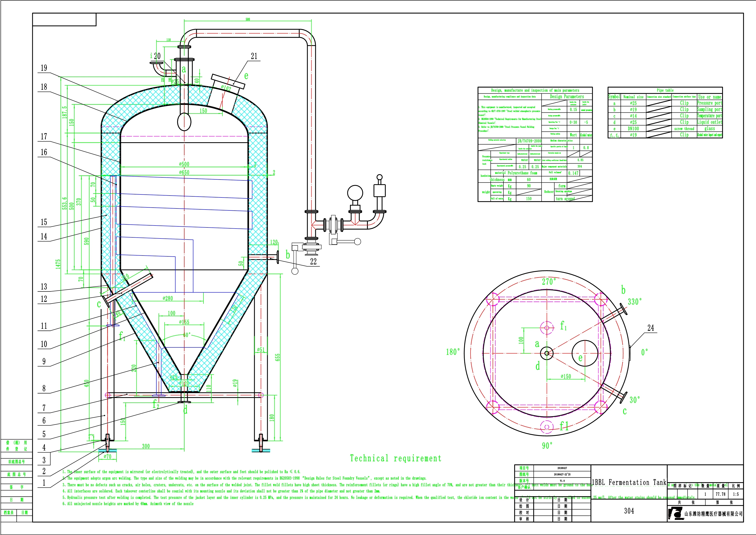Click the 'Reducer' label in parameters table
The image size is (756, 535).
pos(549,192)
